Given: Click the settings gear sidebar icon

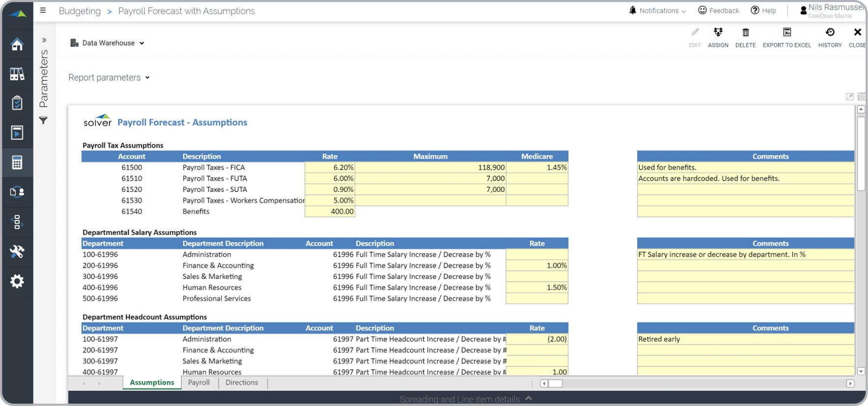Looking at the screenshot, I should pyautogui.click(x=17, y=281).
